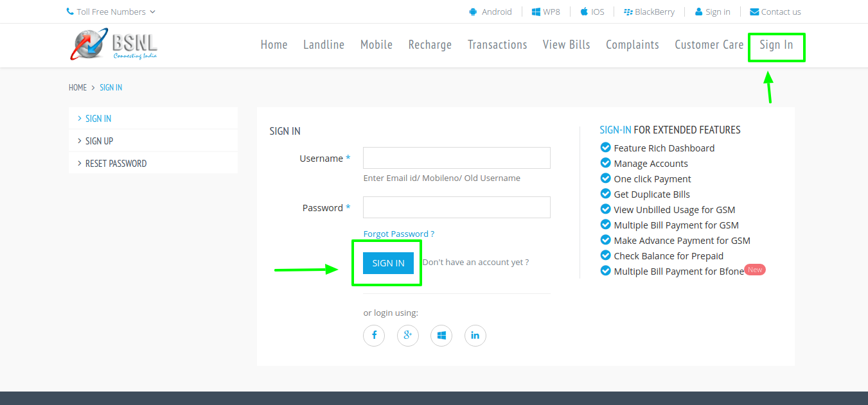Focus the Password input field
The image size is (868, 405).
tap(457, 207)
